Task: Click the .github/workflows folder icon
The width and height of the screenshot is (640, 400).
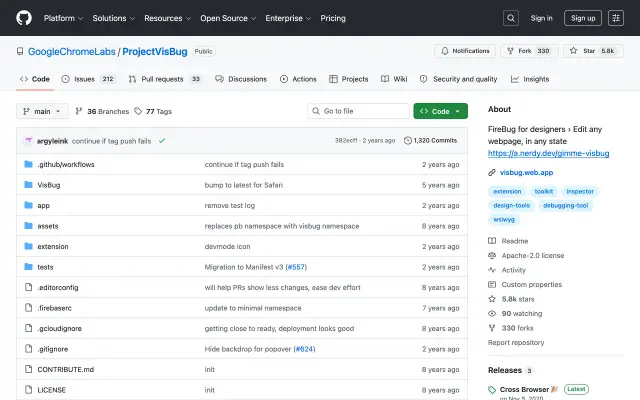Action: [x=28, y=164]
